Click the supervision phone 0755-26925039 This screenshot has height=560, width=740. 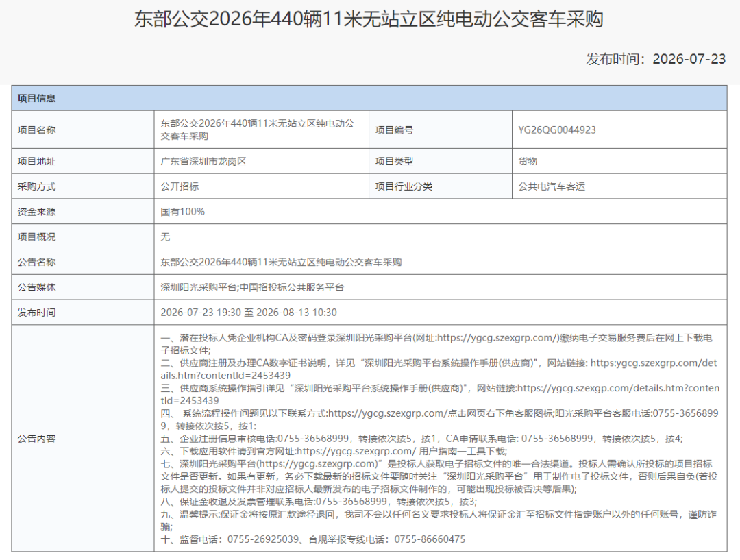263,539
